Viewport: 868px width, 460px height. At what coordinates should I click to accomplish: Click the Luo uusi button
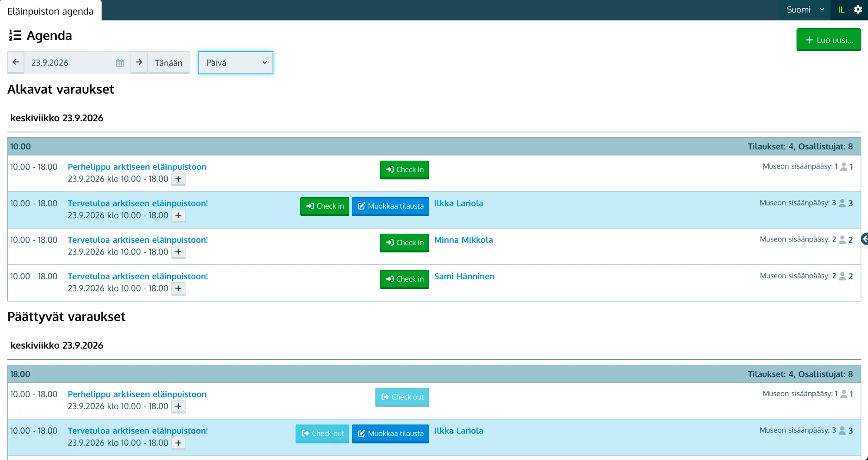(829, 40)
